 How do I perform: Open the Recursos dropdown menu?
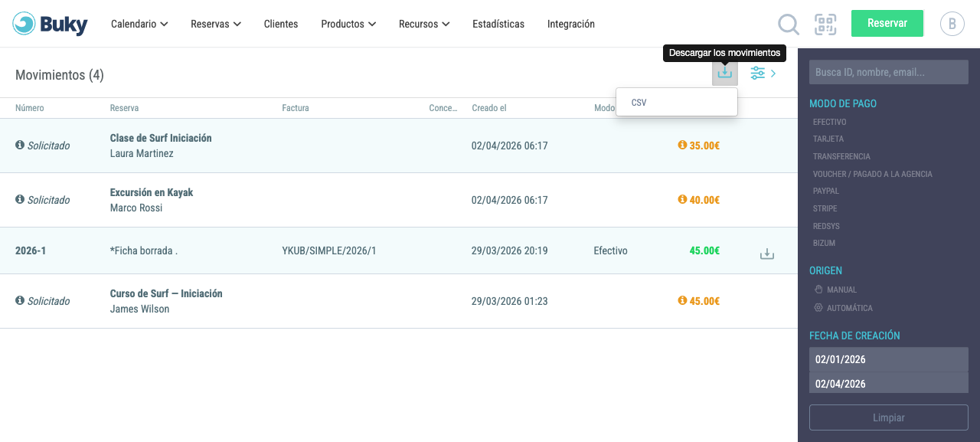[424, 24]
